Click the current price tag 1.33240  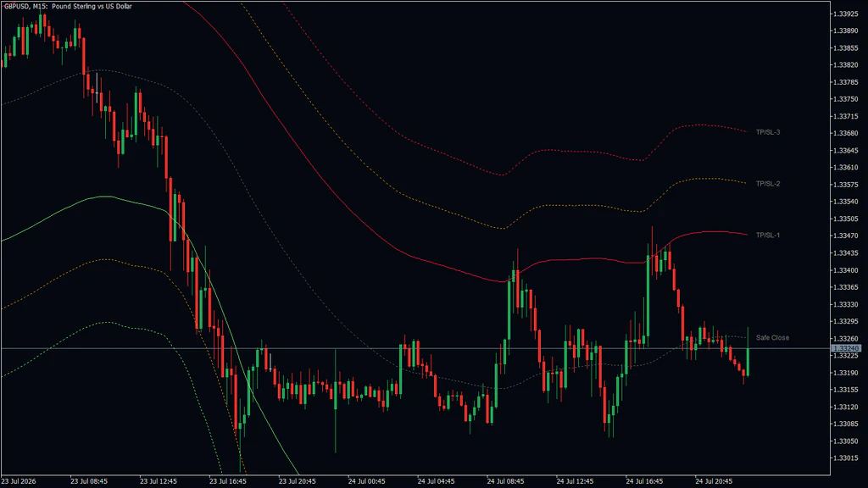tap(846, 348)
